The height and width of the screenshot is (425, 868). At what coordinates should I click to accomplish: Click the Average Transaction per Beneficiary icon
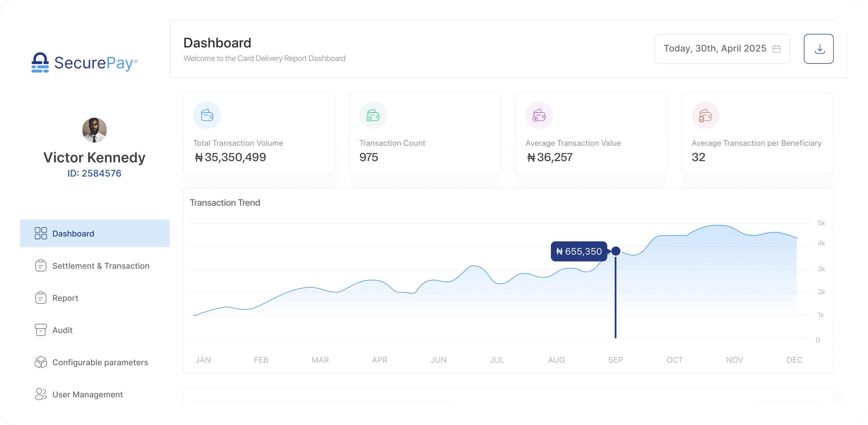tap(705, 115)
